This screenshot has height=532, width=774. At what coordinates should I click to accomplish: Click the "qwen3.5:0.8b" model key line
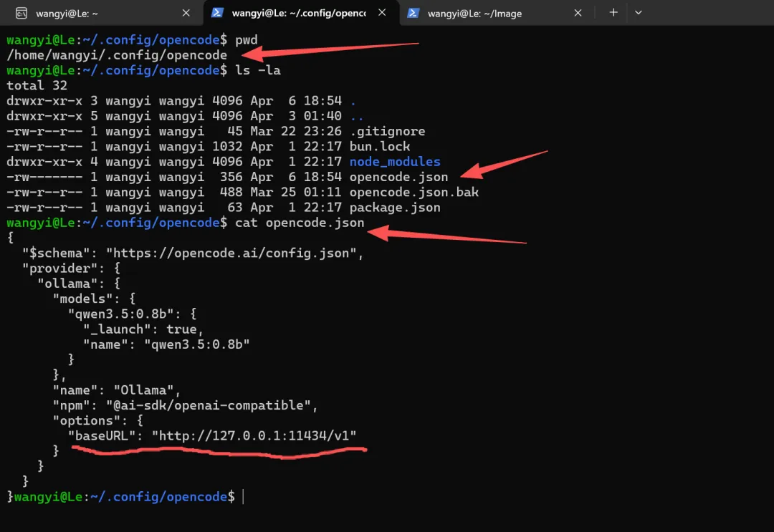pyautogui.click(x=133, y=314)
